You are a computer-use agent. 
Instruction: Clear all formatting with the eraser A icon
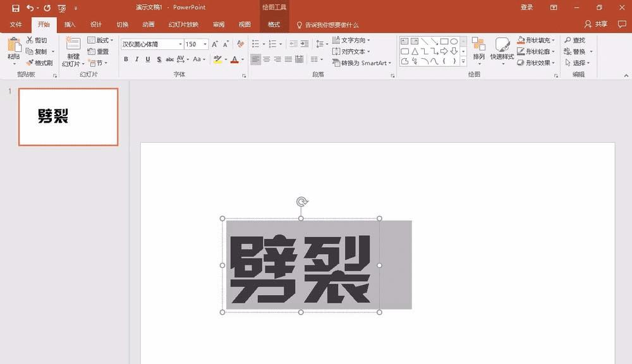click(241, 44)
